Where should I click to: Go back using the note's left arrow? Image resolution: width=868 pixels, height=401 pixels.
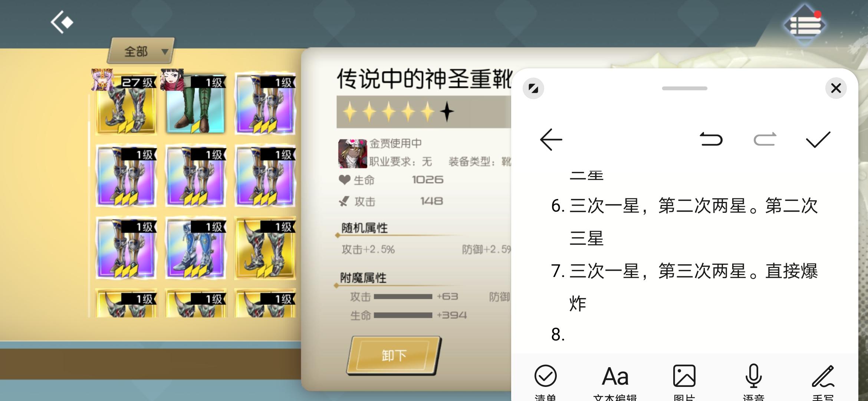coord(551,140)
